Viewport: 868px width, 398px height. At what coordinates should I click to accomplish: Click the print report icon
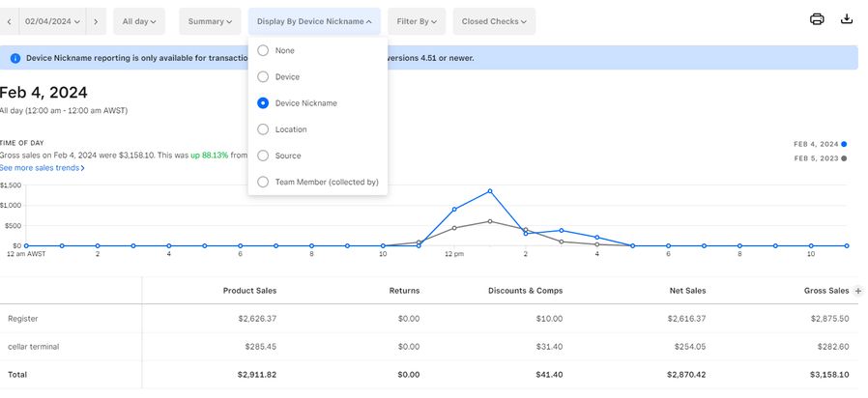[817, 19]
